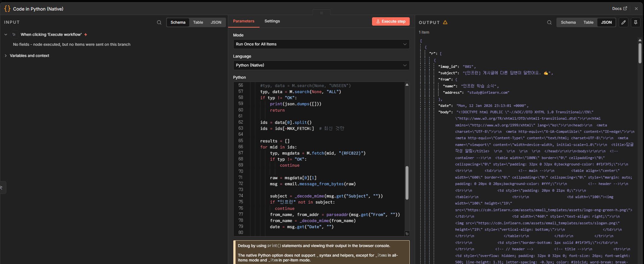Open the Language dropdown
The image size is (644, 264).
321,65
